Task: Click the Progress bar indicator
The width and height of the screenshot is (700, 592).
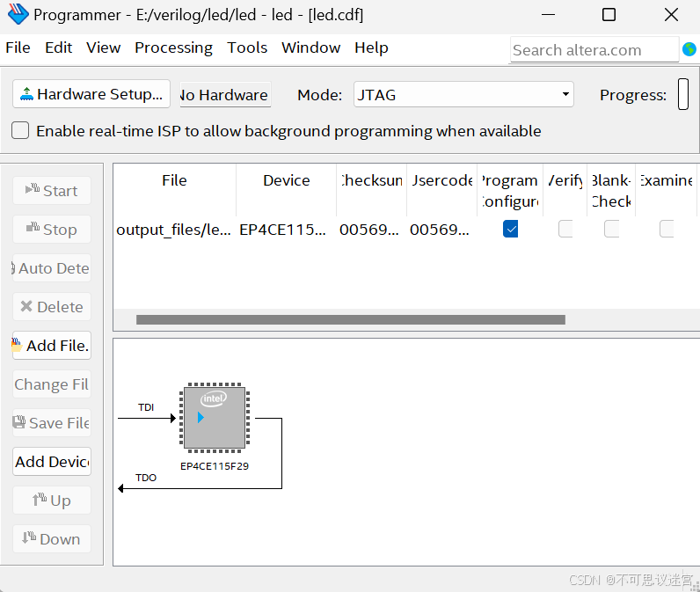Action: click(683, 94)
